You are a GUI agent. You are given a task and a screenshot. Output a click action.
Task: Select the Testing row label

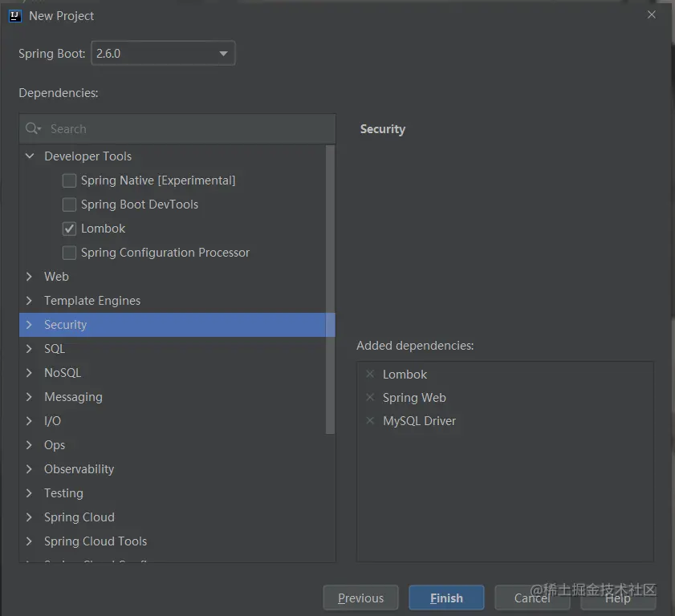tap(63, 493)
